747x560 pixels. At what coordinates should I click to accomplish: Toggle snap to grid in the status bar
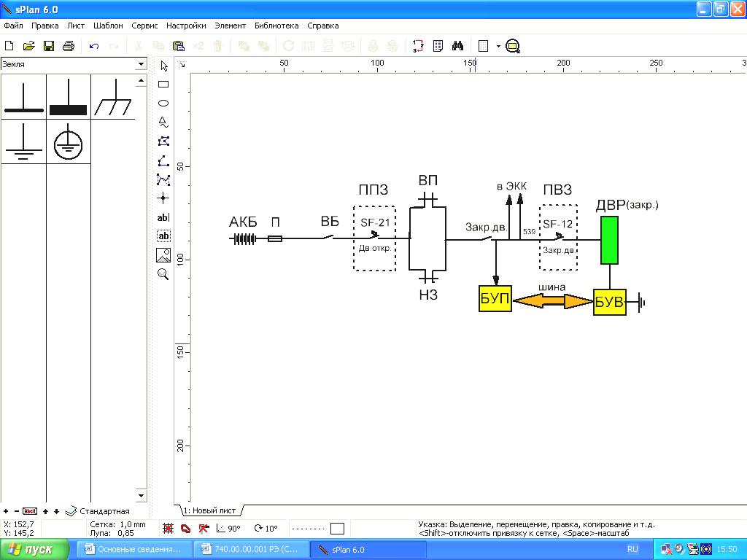168,528
